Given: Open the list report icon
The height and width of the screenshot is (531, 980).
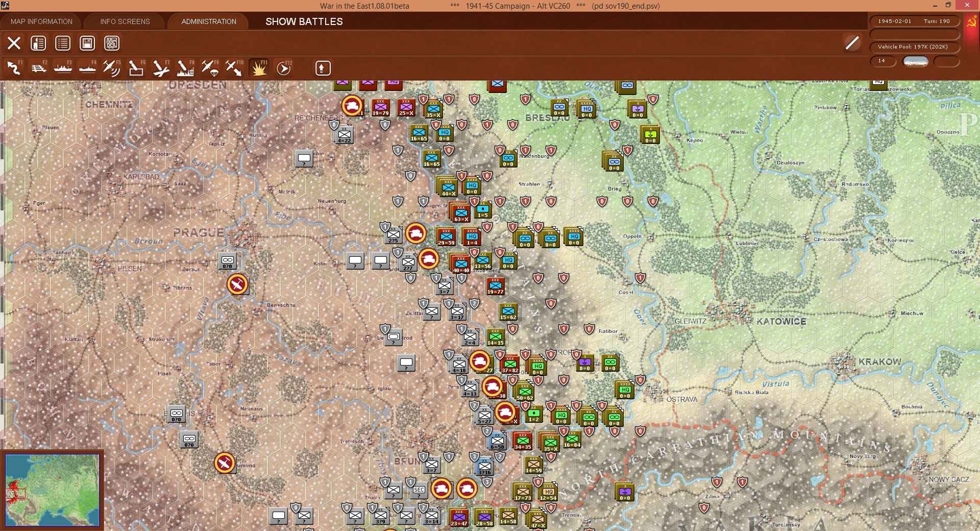Looking at the screenshot, I should click(x=63, y=43).
